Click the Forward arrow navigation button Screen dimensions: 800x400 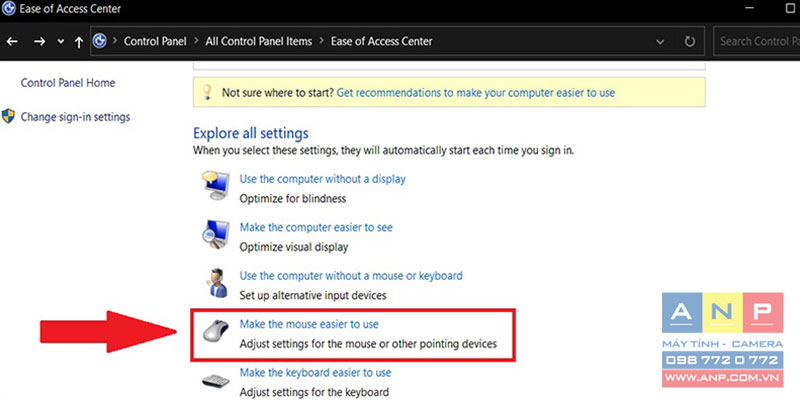pyautogui.click(x=40, y=42)
